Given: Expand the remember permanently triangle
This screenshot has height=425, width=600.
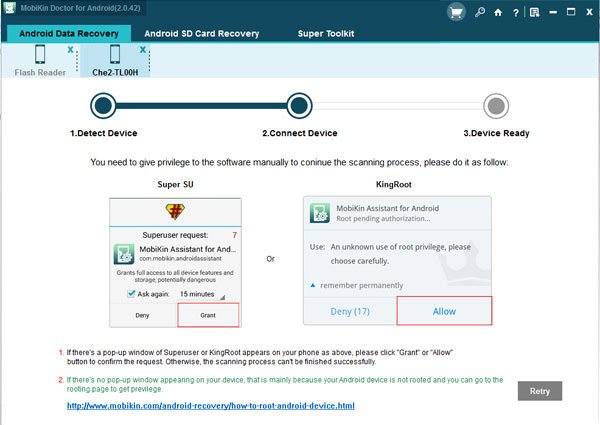Looking at the screenshot, I should point(313,285).
